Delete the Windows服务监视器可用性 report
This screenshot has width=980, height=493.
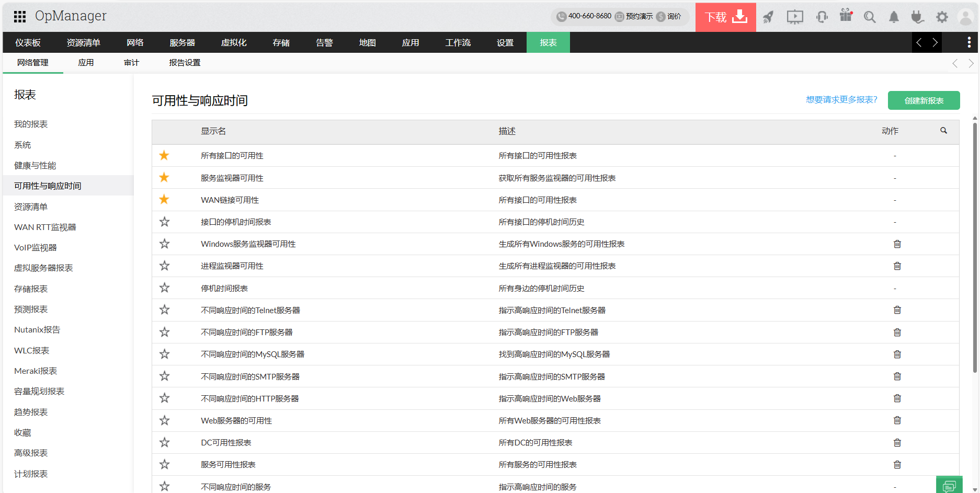point(897,244)
